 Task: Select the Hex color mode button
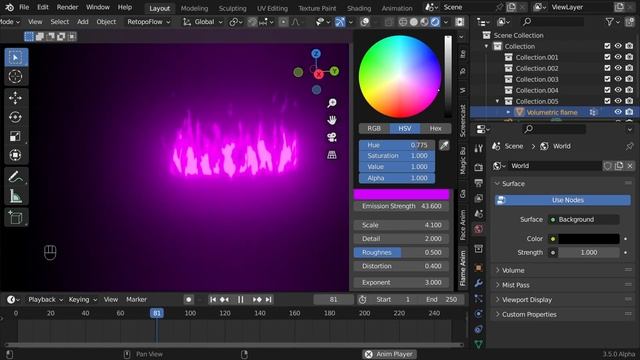point(436,128)
